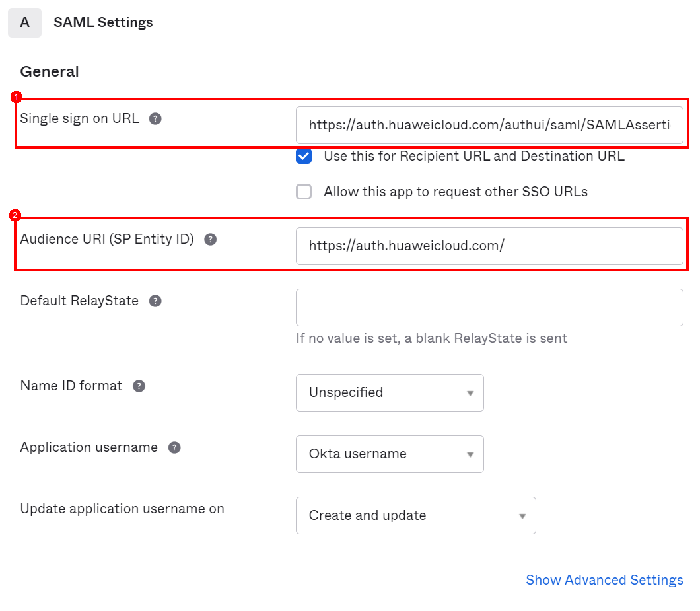This screenshot has width=700, height=611.
Task: Click the red number 1 annotation marker
Action: click(x=17, y=98)
